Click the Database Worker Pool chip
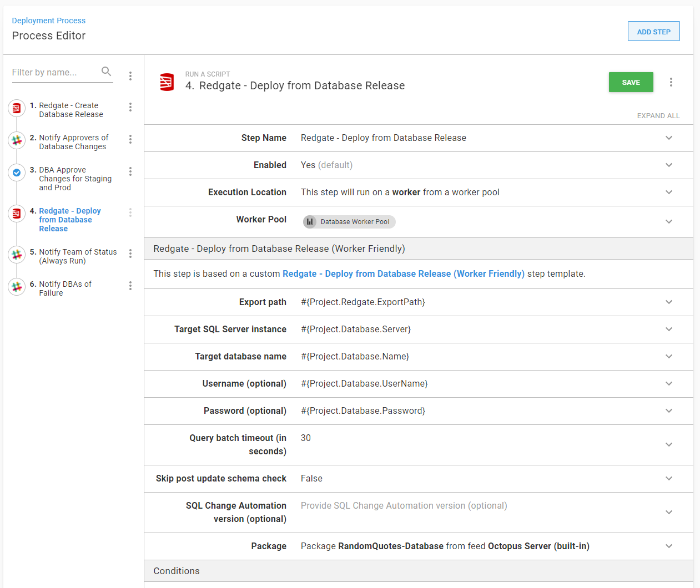 pos(349,222)
